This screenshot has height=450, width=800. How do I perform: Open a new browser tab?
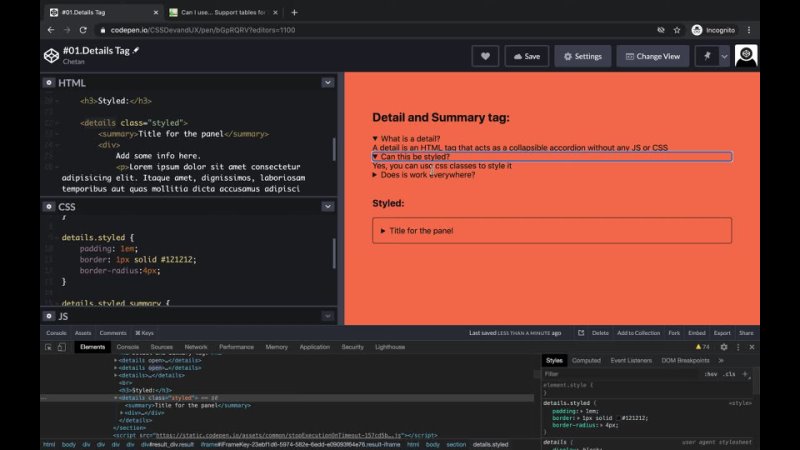(x=294, y=12)
